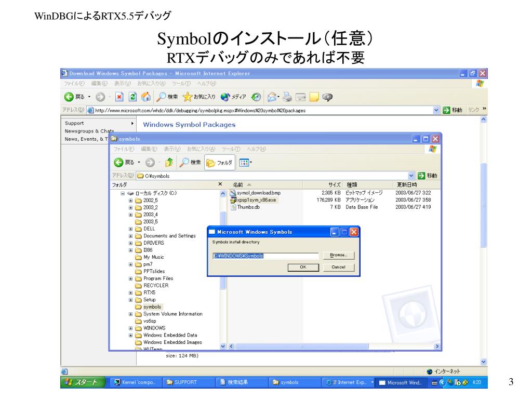Switch to symbols taskbar button

point(294,382)
